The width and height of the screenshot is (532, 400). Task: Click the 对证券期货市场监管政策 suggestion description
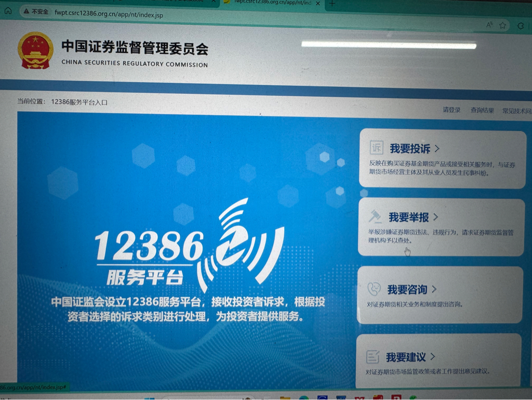click(x=428, y=371)
